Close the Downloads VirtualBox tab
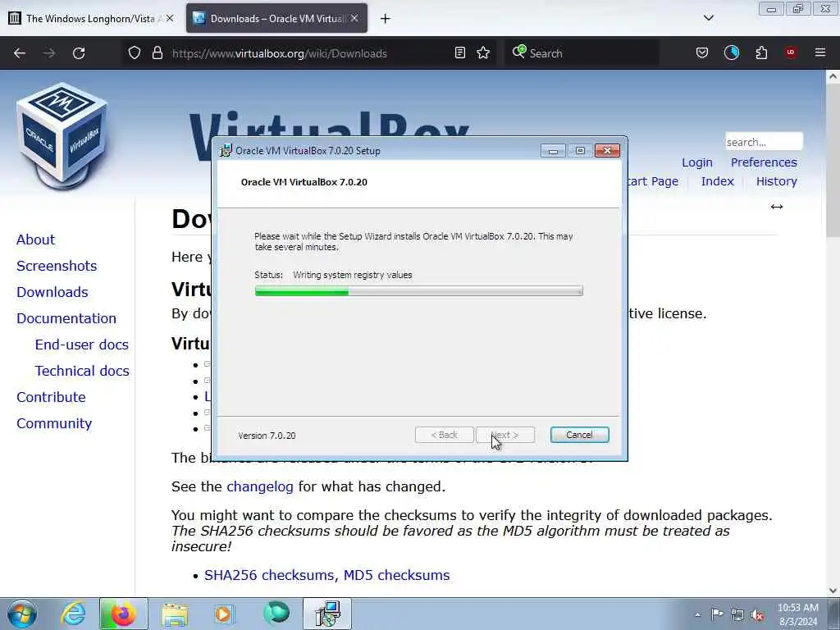This screenshot has height=630, width=840. pos(354,18)
